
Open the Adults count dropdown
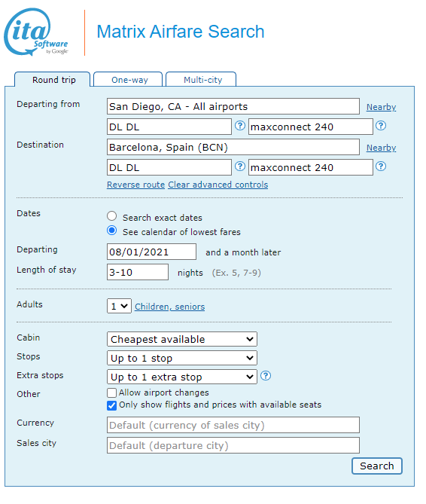119,306
